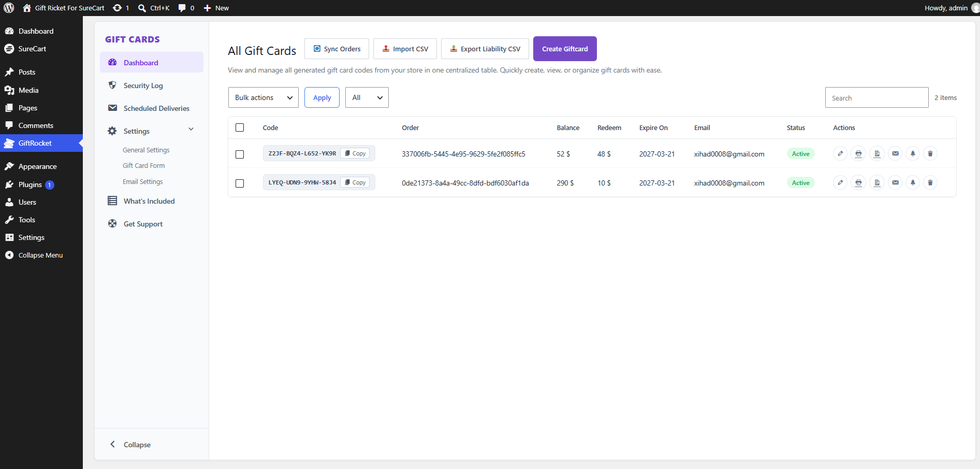Email the LYEQ-UDN9-9YHW-58J4 gift card
Image resolution: width=980 pixels, height=469 pixels.
coord(895,182)
